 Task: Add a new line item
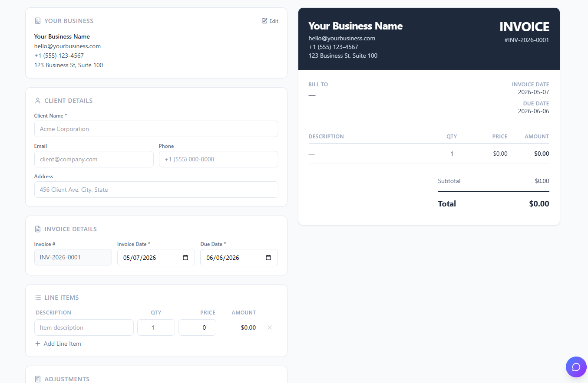pyautogui.click(x=58, y=344)
